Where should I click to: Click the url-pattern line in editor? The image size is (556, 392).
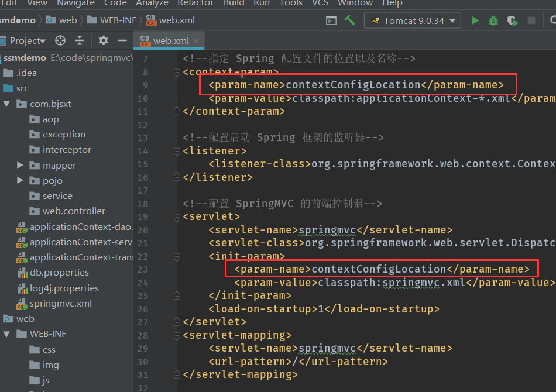[x=298, y=362]
